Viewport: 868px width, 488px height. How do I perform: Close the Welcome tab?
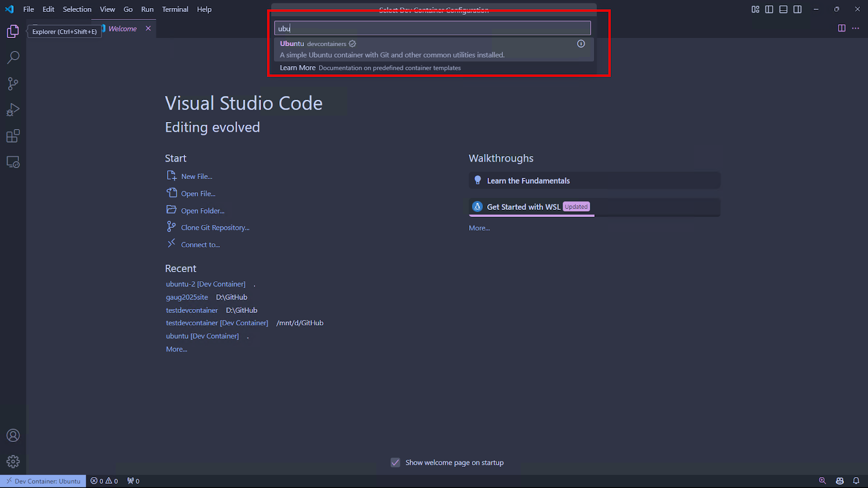tap(148, 29)
